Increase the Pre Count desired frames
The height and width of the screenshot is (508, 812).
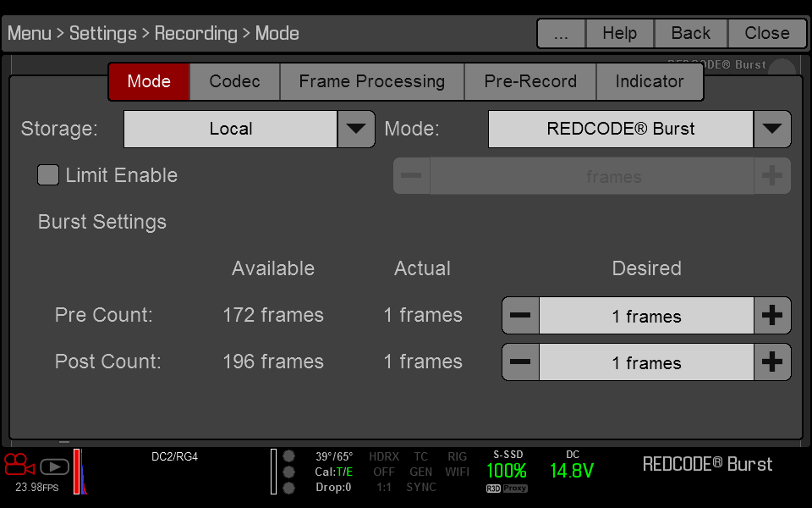pyautogui.click(x=772, y=316)
